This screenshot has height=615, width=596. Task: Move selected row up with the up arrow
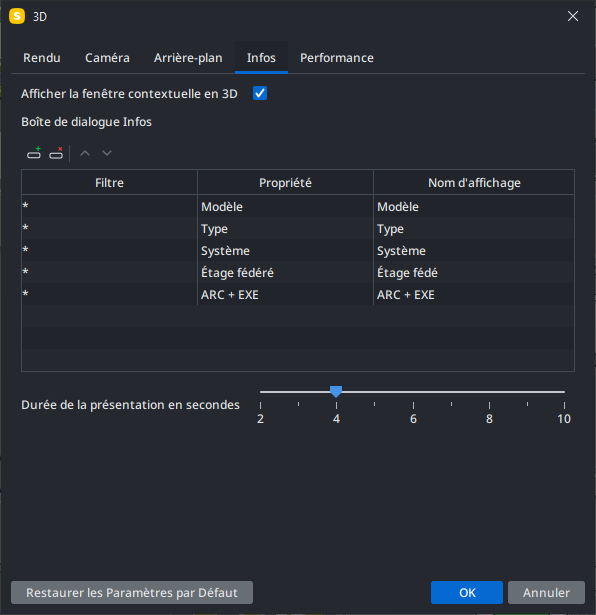click(85, 153)
